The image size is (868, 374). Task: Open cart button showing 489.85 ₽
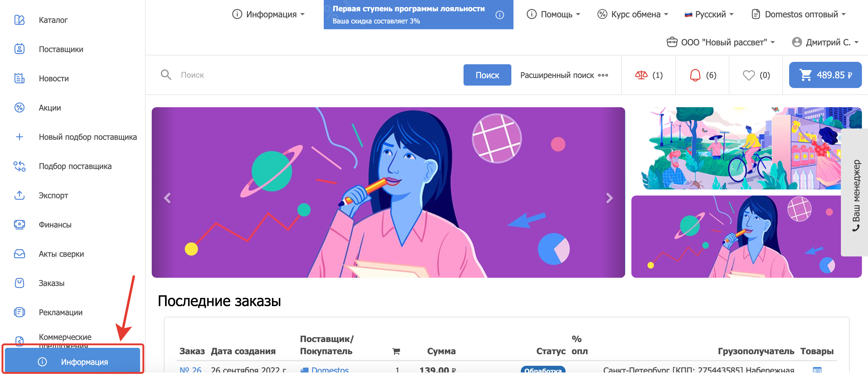click(x=825, y=75)
